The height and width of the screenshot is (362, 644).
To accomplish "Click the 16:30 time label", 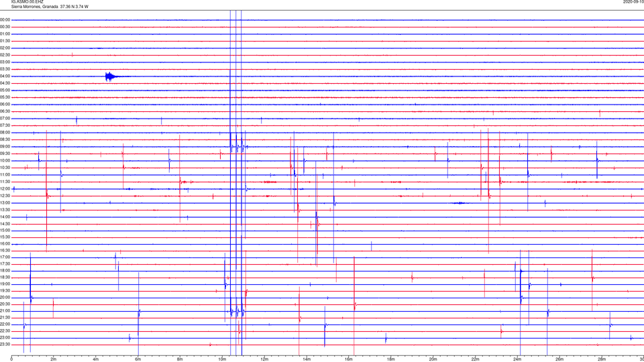I will (x=5, y=250).
